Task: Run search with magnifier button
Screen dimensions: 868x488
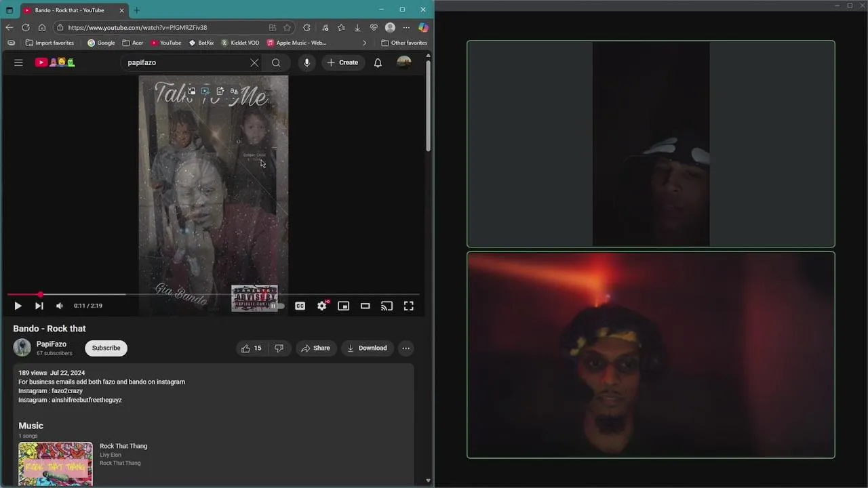Action: point(276,62)
